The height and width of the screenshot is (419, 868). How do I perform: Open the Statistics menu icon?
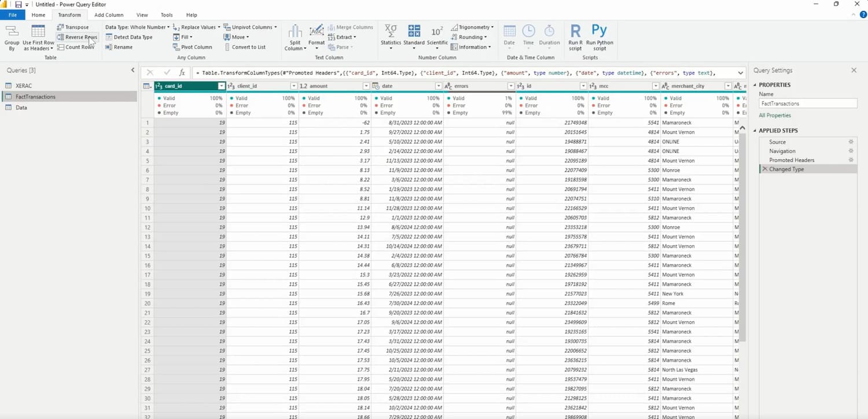pyautogui.click(x=391, y=31)
